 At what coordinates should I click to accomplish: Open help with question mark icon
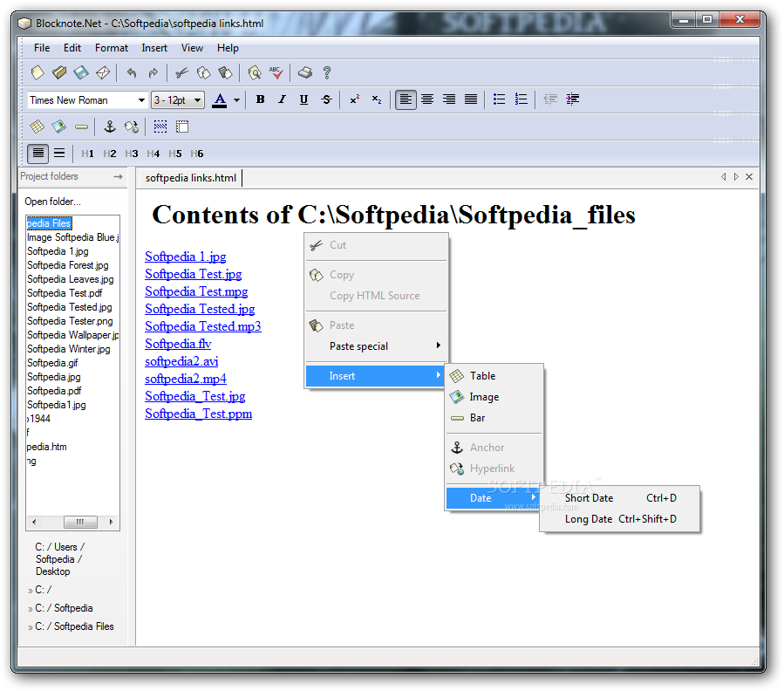(x=326, y=73)
